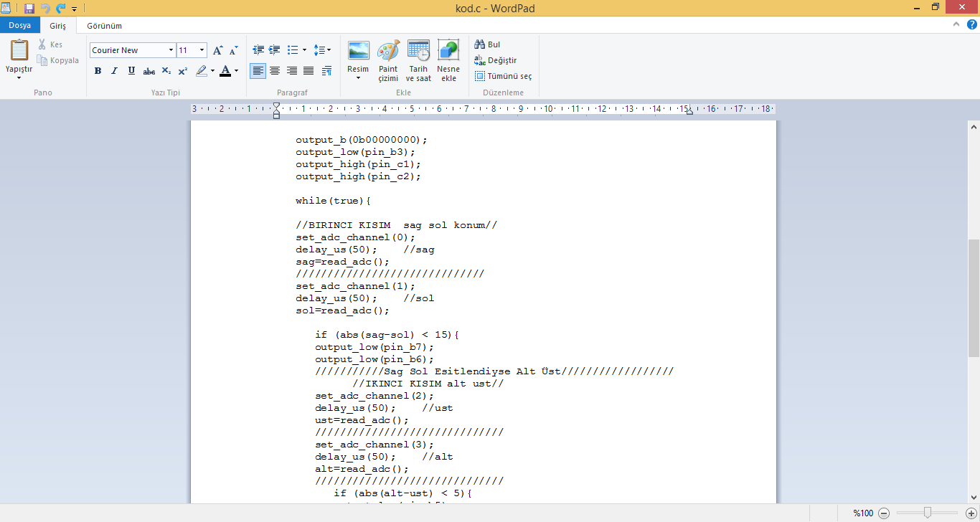Switch to the Giriş ribbon tab

tap(57, 26)
